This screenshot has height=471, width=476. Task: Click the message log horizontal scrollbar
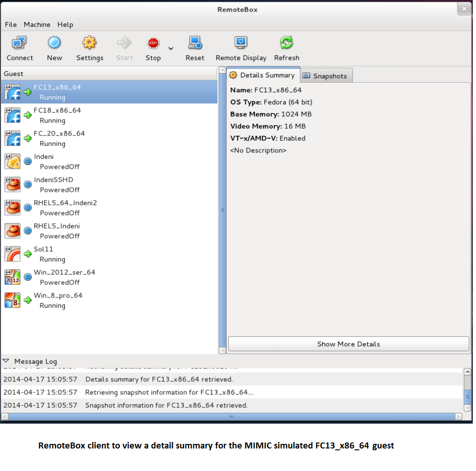click(231, 416)
